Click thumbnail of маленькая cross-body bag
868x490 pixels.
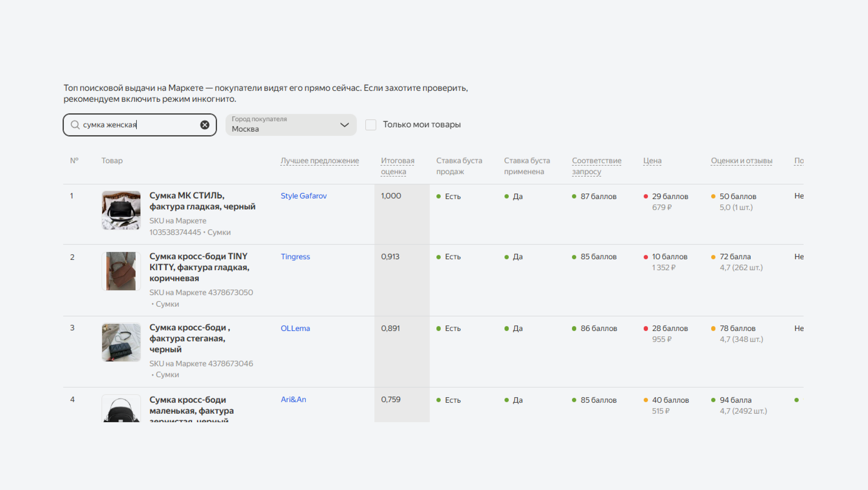[x=121, y=409]
